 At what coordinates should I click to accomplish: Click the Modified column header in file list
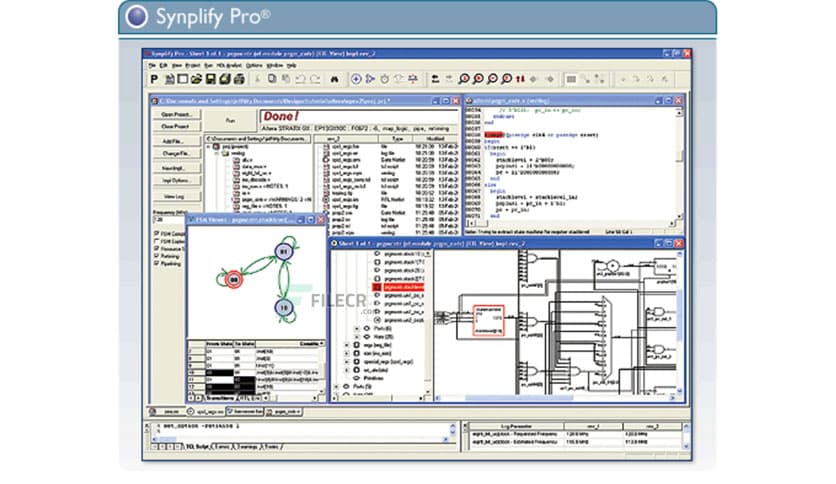point(437,139)
